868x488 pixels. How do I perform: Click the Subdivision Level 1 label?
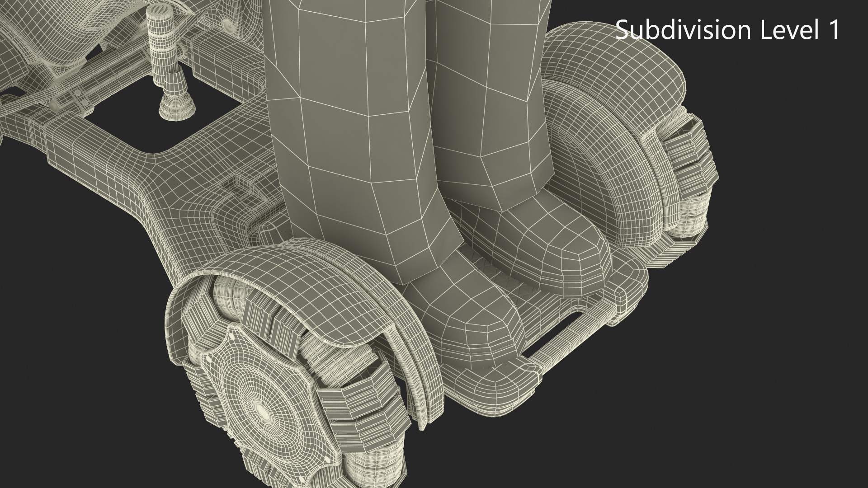pyautogui.click(x=727, y=30)
